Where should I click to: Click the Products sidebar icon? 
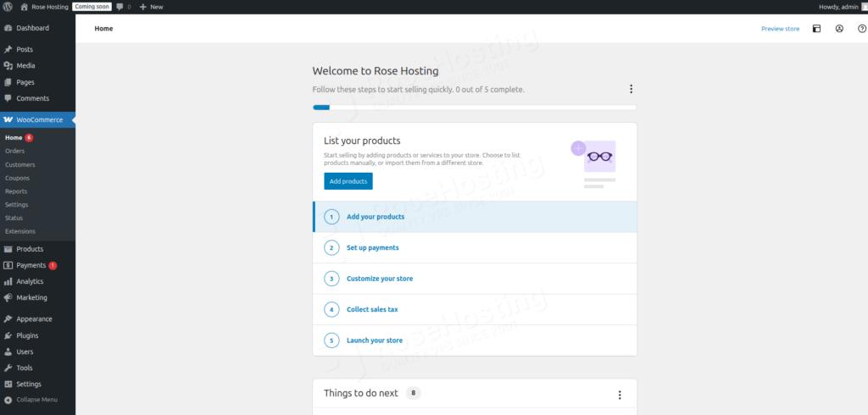tap(8, 249)
